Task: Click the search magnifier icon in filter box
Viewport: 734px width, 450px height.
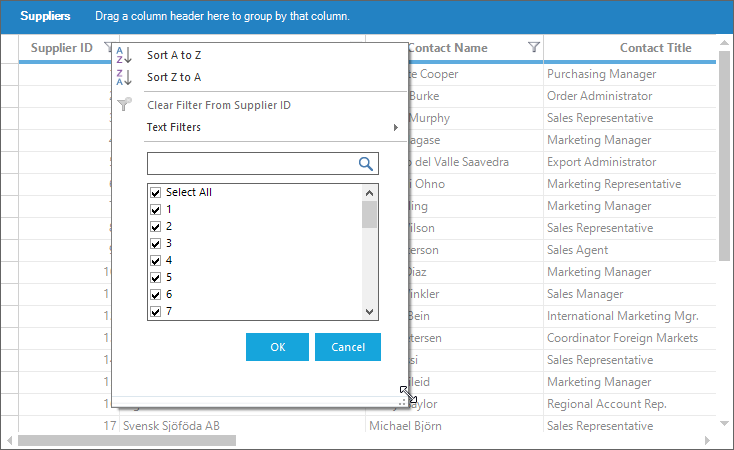Action: [x=366, y=163]
